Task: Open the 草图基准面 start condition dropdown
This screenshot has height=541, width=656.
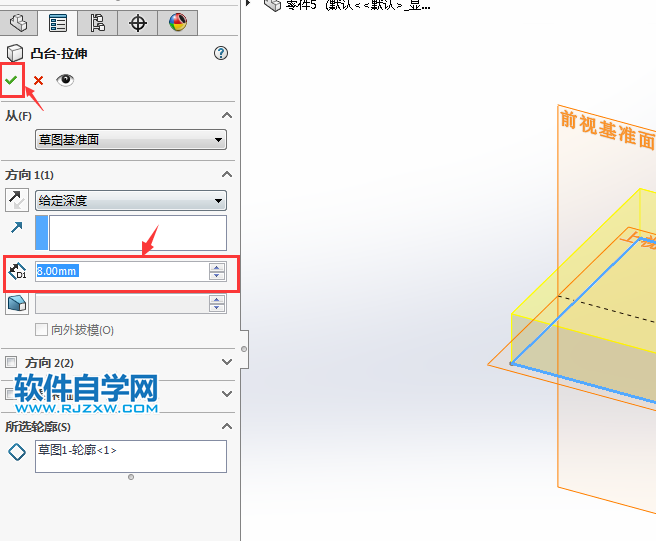Action: [131, 140]
